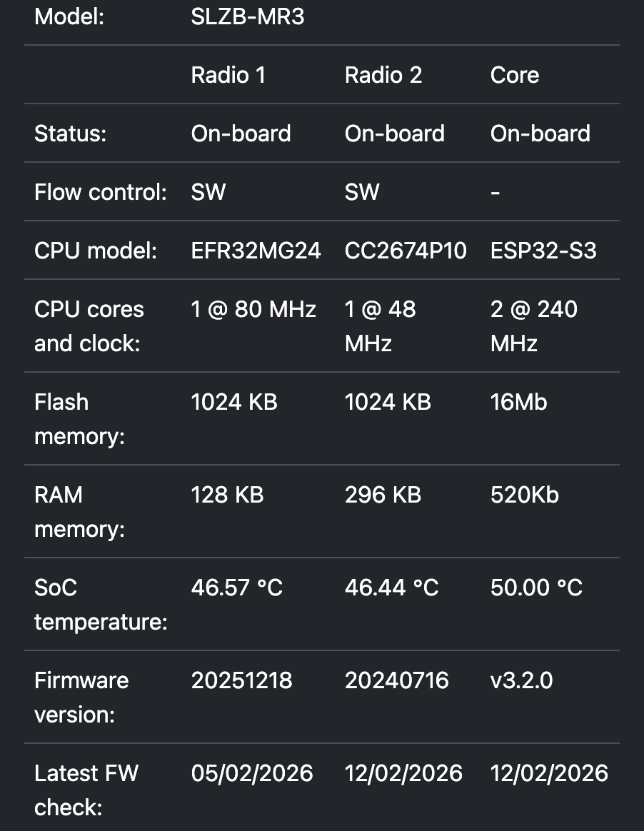Click the Radio 2 firmware version 20240716
This screenshot has width=644, height=831.
396,680
